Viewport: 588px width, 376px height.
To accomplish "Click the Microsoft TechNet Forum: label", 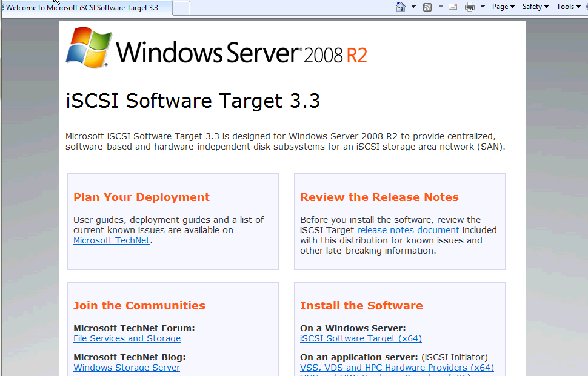I will point(134,328).
